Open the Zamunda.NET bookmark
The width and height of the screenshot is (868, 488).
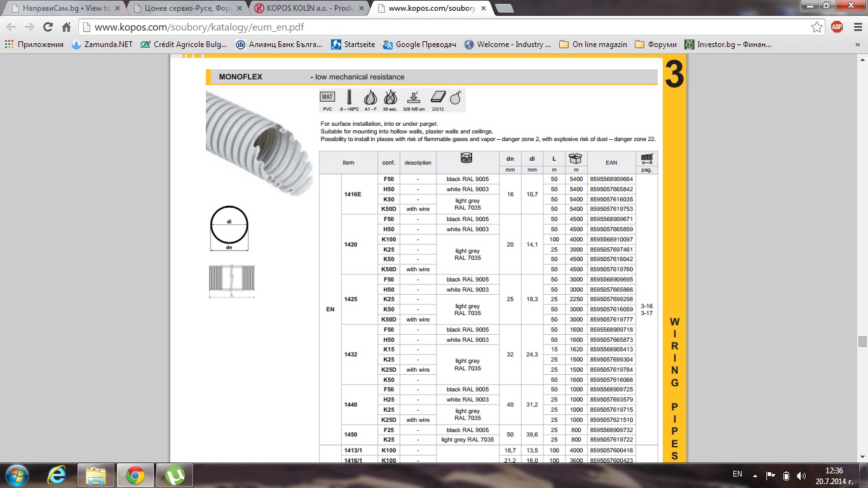click(x=102, y=44)
